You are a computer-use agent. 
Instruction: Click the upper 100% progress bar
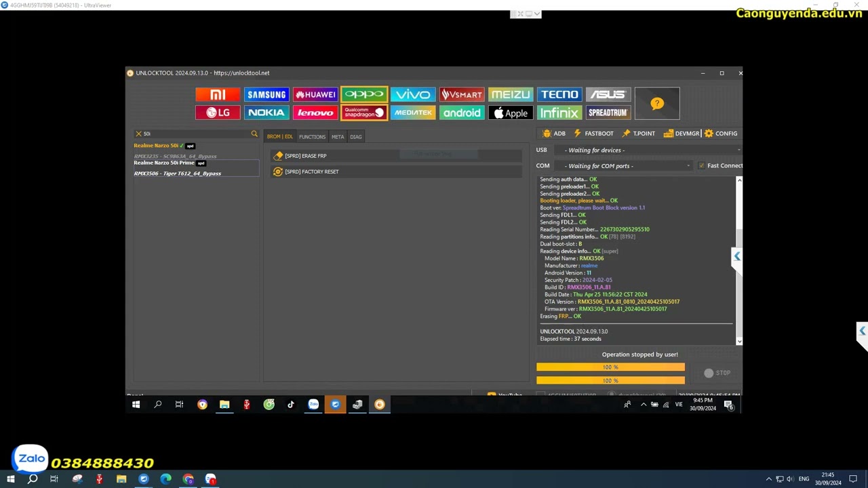(x=610, y=367)
